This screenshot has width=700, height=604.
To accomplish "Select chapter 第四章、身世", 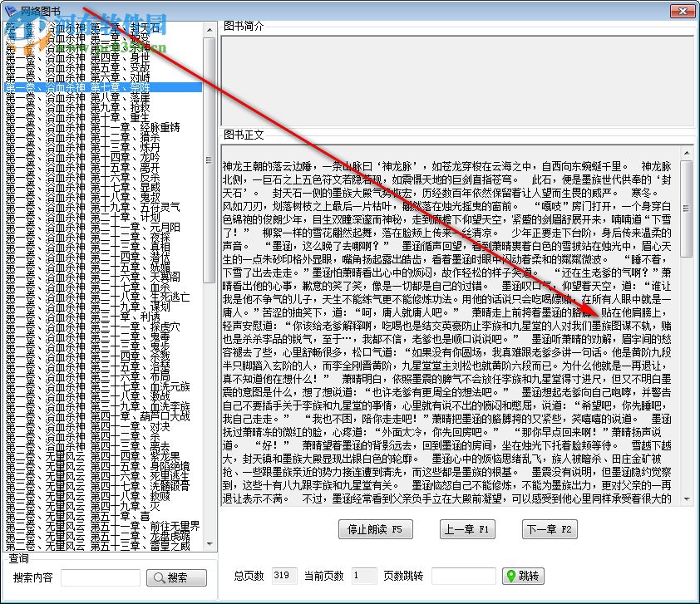I will (100, 59).
